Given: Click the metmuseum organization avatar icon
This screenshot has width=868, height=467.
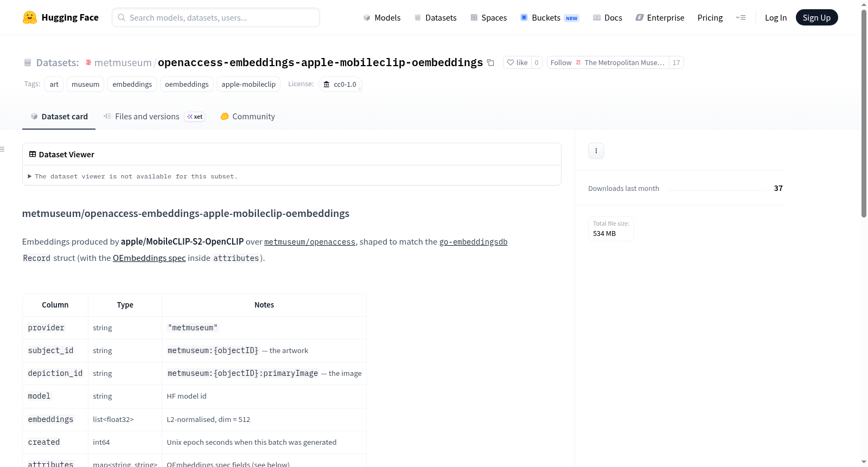Looking at the screenshot, I should (88, 62).
